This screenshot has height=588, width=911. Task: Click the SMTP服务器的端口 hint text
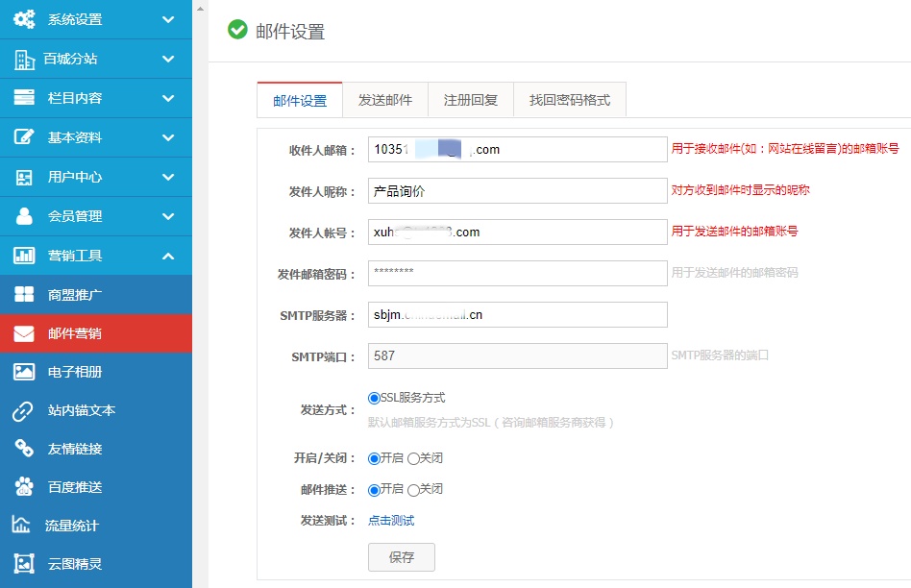click(x=720, y=355)
